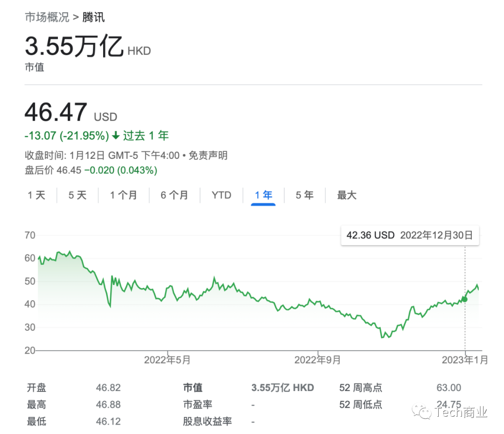Click the 开盘 label
This screenshot has width=504, height=434.
tap(36, 388)
